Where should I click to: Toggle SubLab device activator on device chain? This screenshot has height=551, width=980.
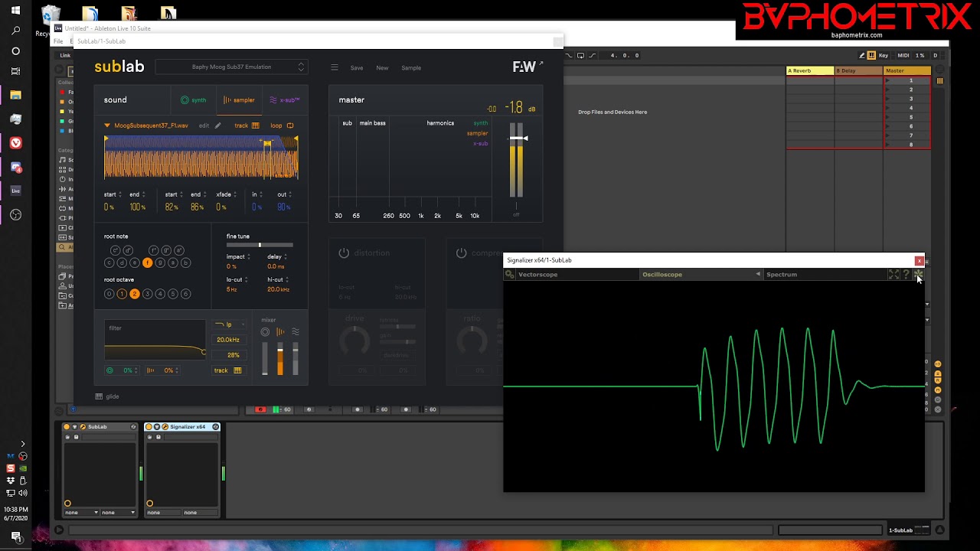point(67,427)
